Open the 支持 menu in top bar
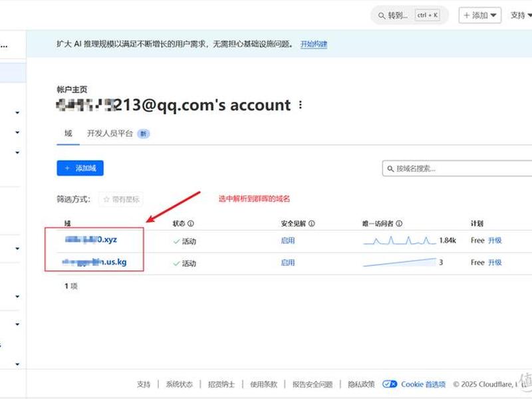532x399 pixels. click(521, 15)
